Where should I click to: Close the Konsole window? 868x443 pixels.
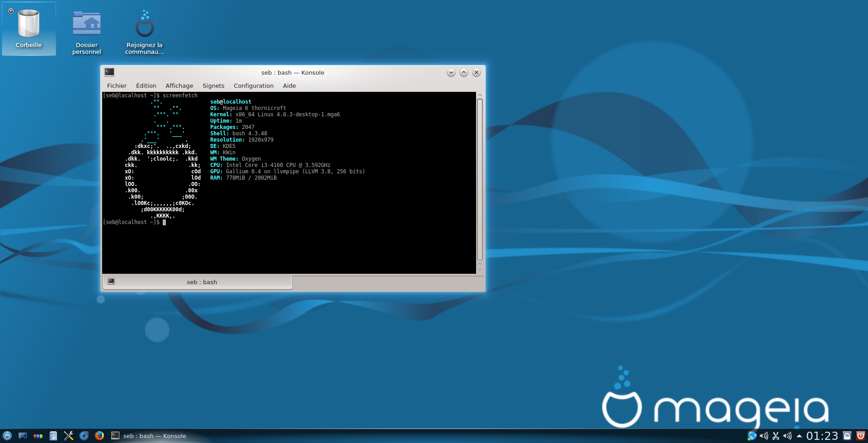point(476,72)
